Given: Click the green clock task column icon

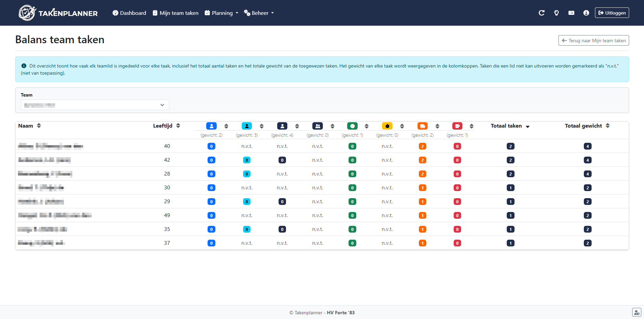Looking at the screenshot, I should (x=352, y=126).
